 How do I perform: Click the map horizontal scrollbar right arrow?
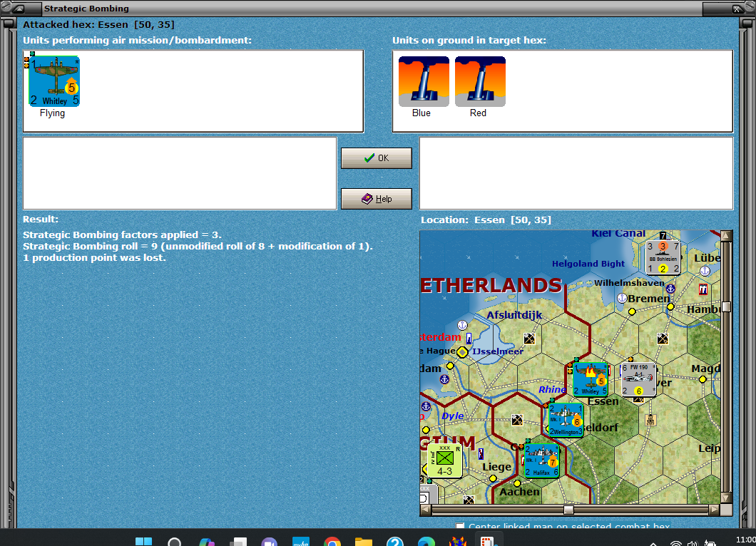click(x=715, y=510)
